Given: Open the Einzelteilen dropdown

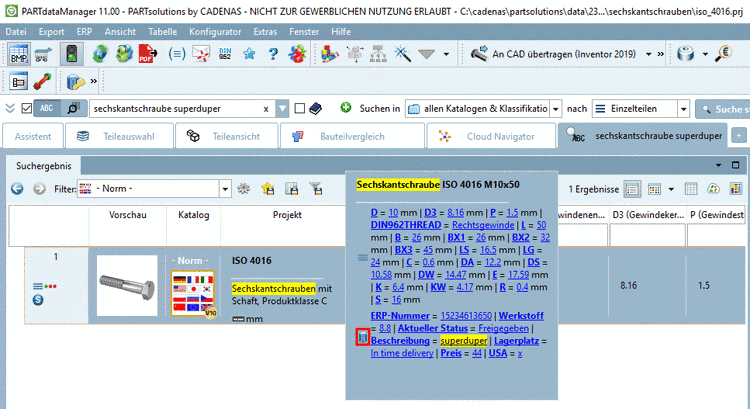Looking at the screenshot, I should [x=640, y=109].
